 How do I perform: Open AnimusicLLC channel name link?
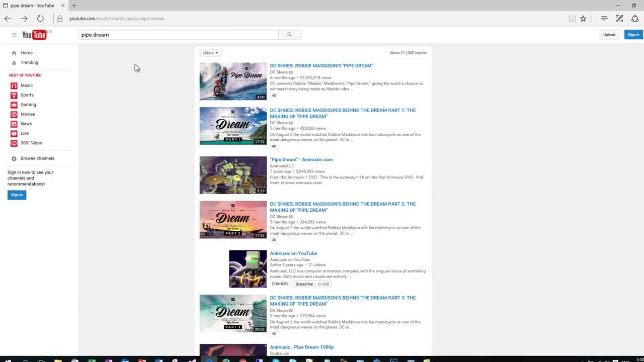282,166
